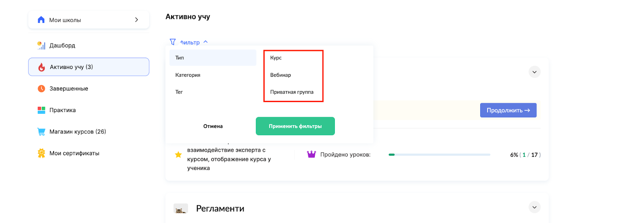Select the Категория filter group

[x=188, y=75]
